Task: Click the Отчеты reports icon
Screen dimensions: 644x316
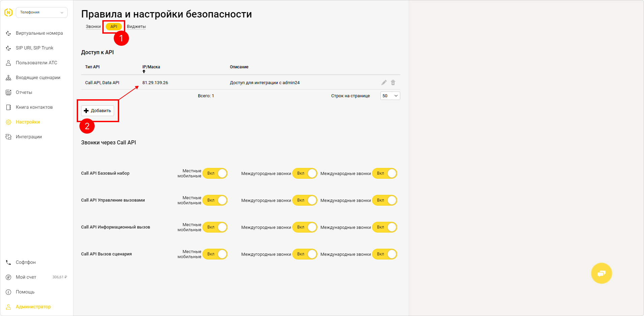Action: 8,93
